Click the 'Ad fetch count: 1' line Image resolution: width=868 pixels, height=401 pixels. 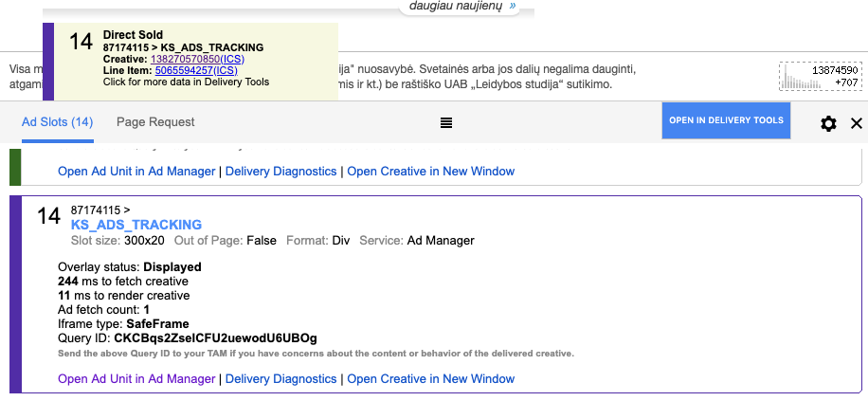103,310
